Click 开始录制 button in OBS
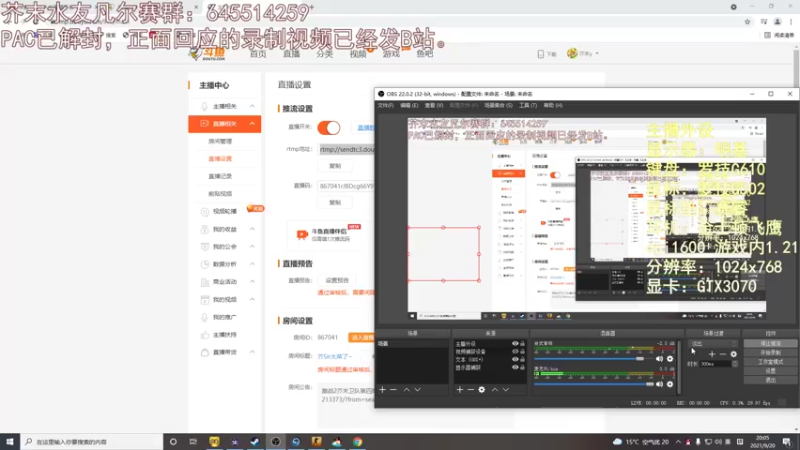The image size is (800, 450). click(770, 353)
